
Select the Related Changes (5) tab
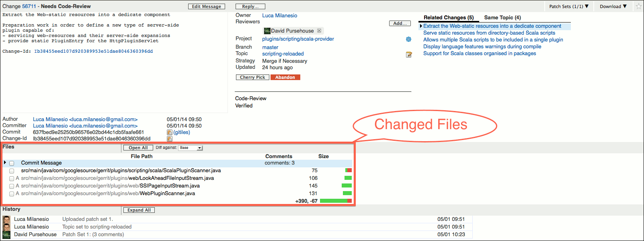[x=449, y=18]
